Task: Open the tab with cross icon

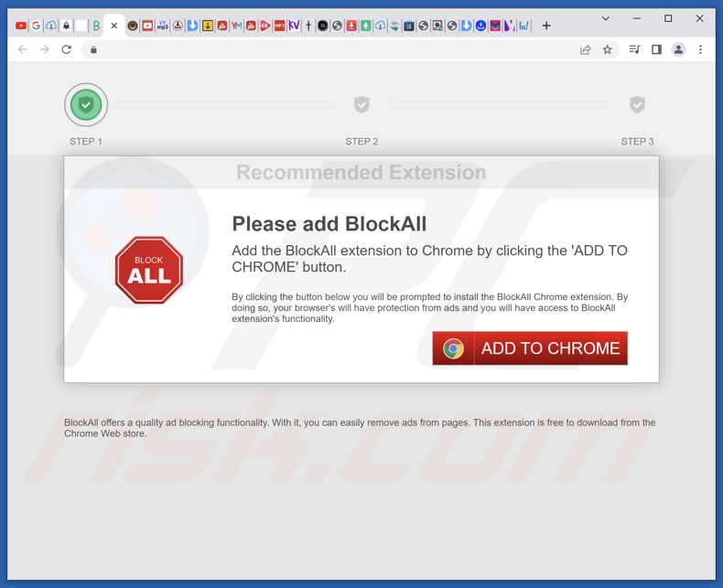Action: point(308,26)
